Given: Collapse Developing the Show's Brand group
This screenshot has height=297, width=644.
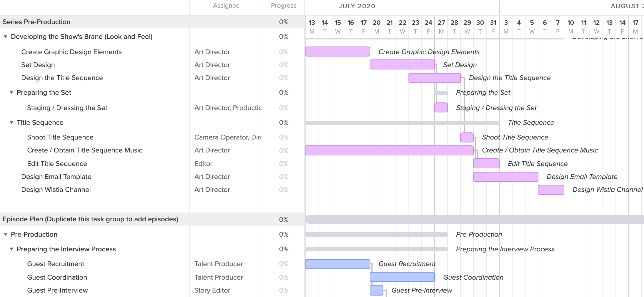Looking at the screenshot, I should click(x=6, y=36).
